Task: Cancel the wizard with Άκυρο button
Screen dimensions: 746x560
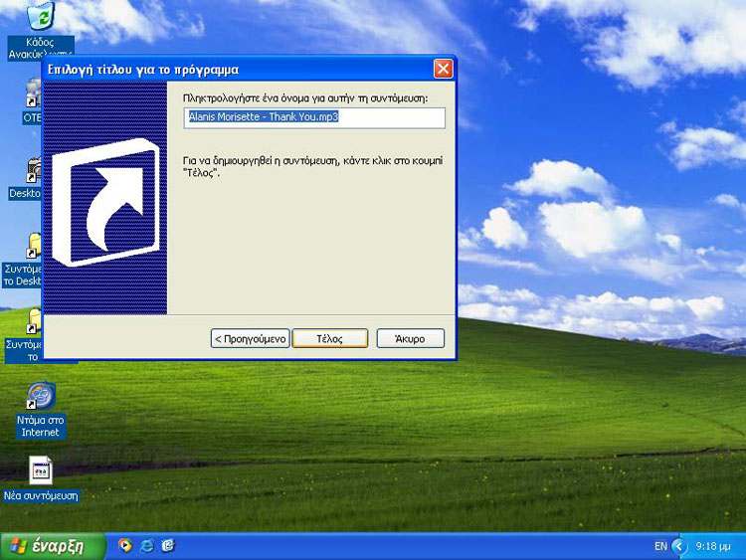Action: [x=410, y=339]
